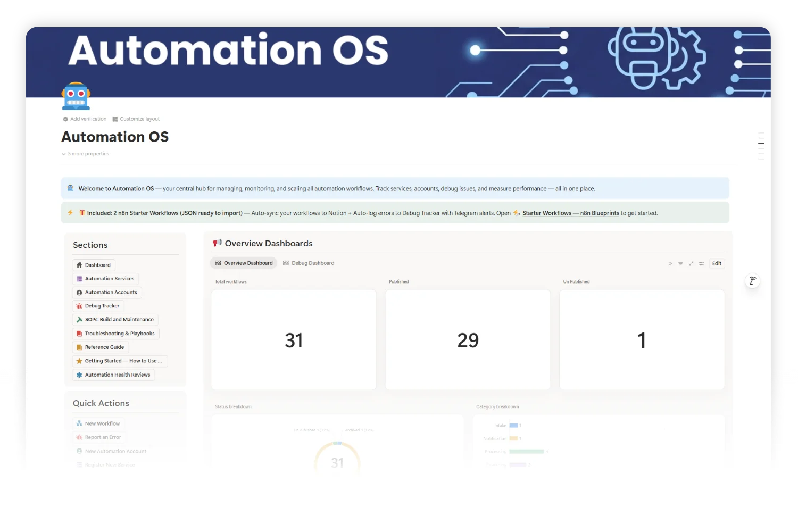The width and height of the screenshot is (798, 532).
Task: Open Reference Guide page
Action: click(101, 347)
